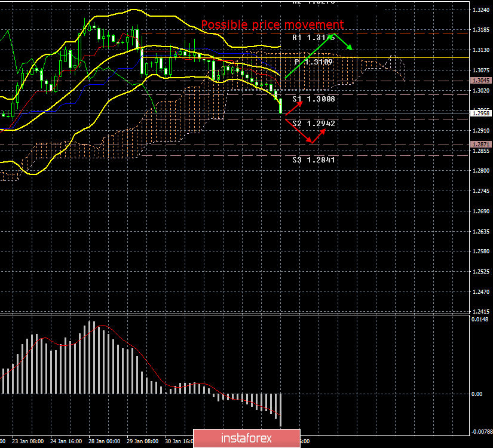Select the 1.3075 price scale value
Image resolution: width=493 pixels, height=448 pixels.
tap(481, 70)
